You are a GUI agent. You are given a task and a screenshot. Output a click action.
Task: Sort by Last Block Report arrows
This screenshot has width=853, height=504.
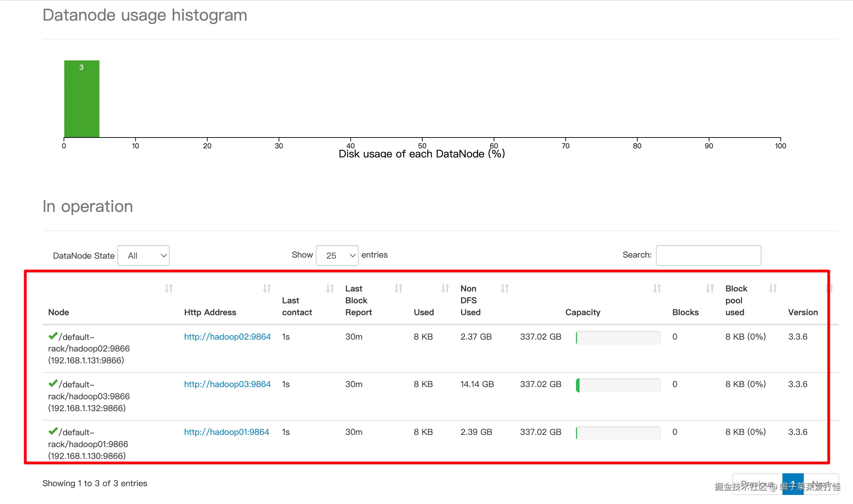[399, 288]
